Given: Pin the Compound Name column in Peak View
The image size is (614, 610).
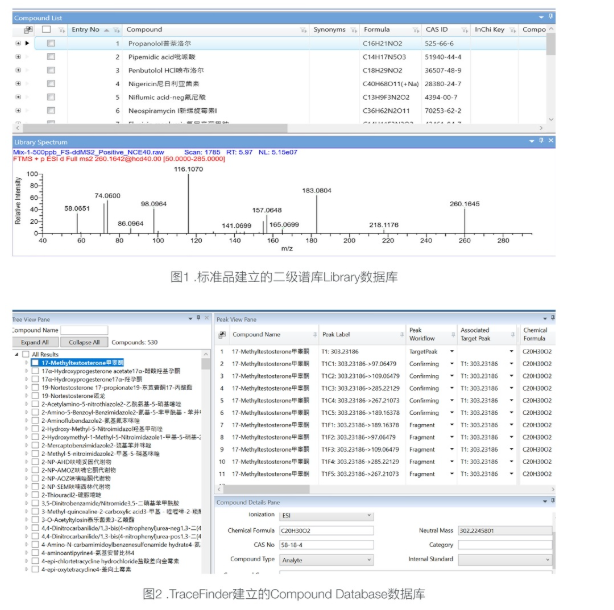Looking at the screenshot, I should pyautogui.click(x=315, y=334).
